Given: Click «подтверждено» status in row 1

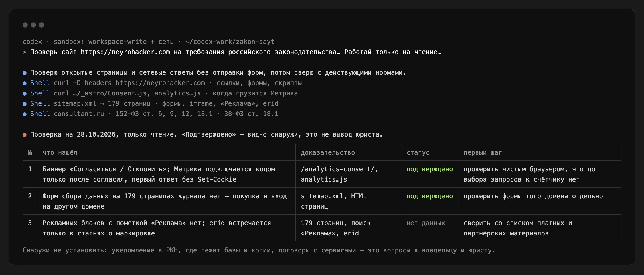Looking at the screenshot, I should [x=430, y=169].
